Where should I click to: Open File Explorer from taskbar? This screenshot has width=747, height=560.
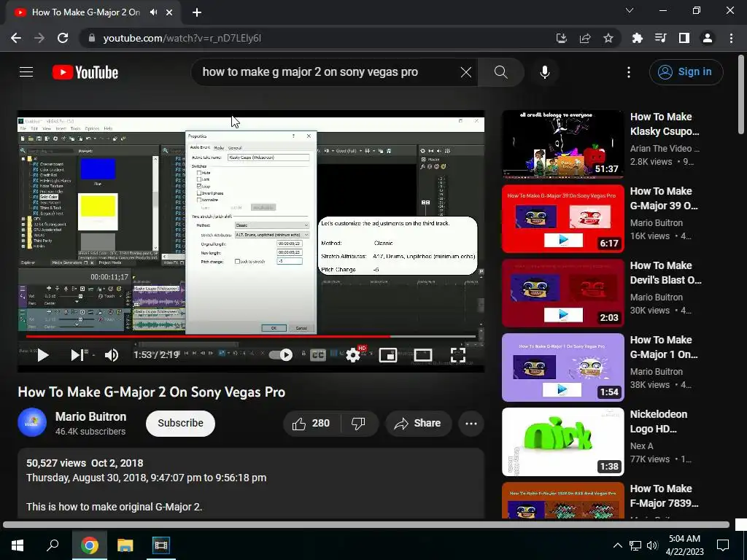[125, 545]
